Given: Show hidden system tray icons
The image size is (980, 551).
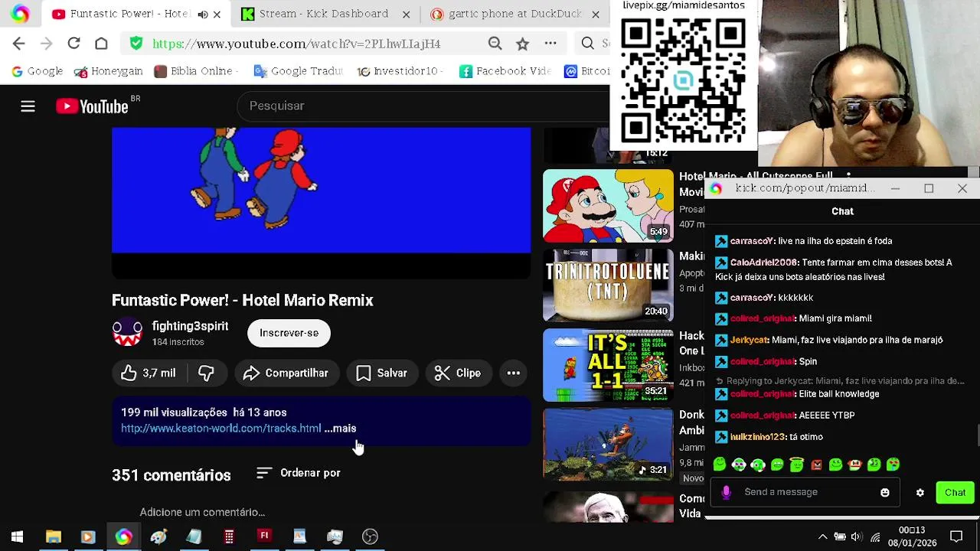Looking at the screenshot, I should tap(822, 536).
